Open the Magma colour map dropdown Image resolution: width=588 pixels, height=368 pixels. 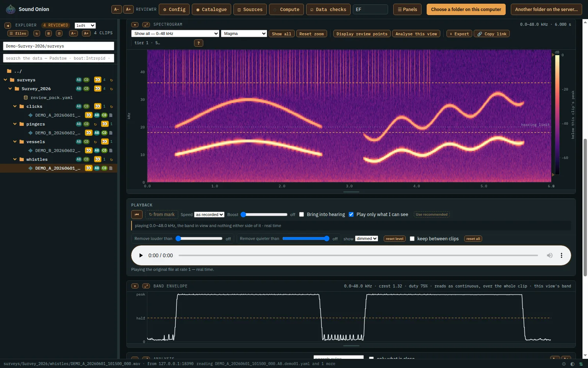[x=244, y=33]
